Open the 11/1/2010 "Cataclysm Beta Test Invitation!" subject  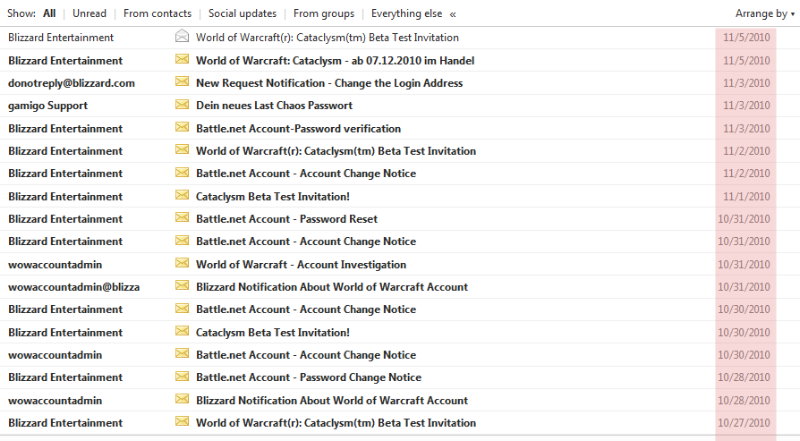(x=272, y=197)
